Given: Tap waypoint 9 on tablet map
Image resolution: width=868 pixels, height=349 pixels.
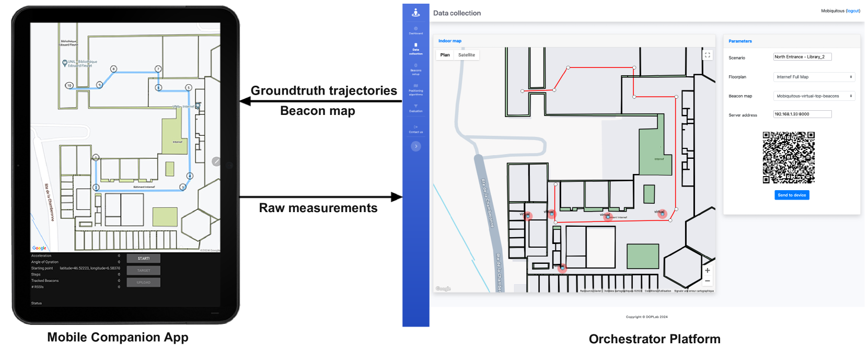Looking at the screenshot, I should (x=99, y=85).
